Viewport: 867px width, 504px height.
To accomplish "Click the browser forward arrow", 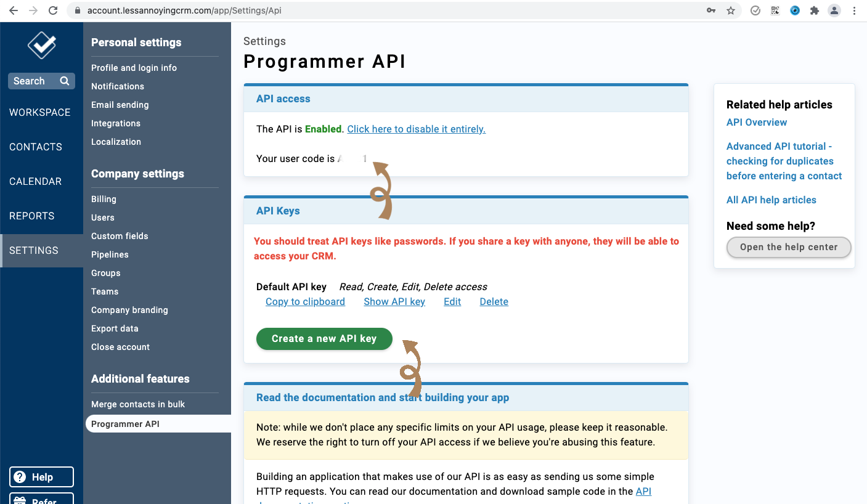I will 33,10.
